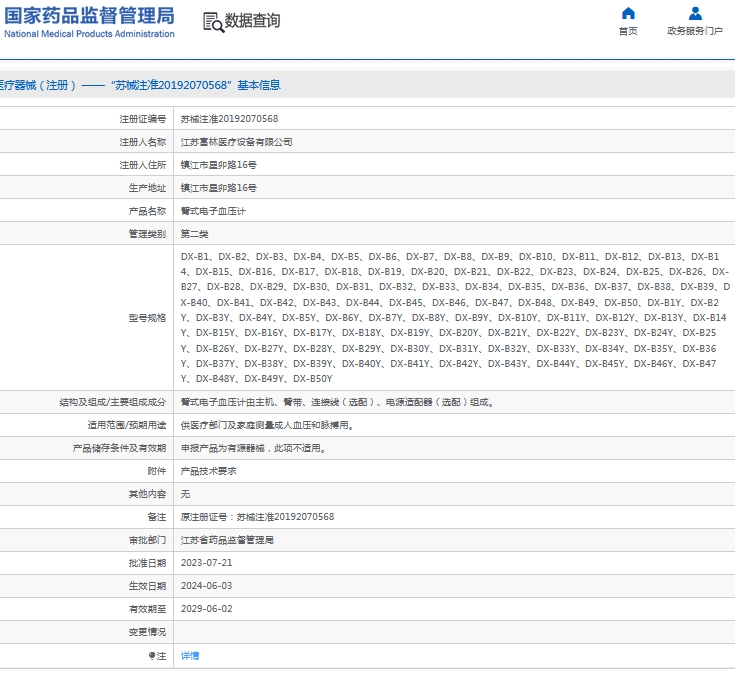Click the 产品名称 row label
The width and height of the screenshot is (735, 676).
[148, 211]
